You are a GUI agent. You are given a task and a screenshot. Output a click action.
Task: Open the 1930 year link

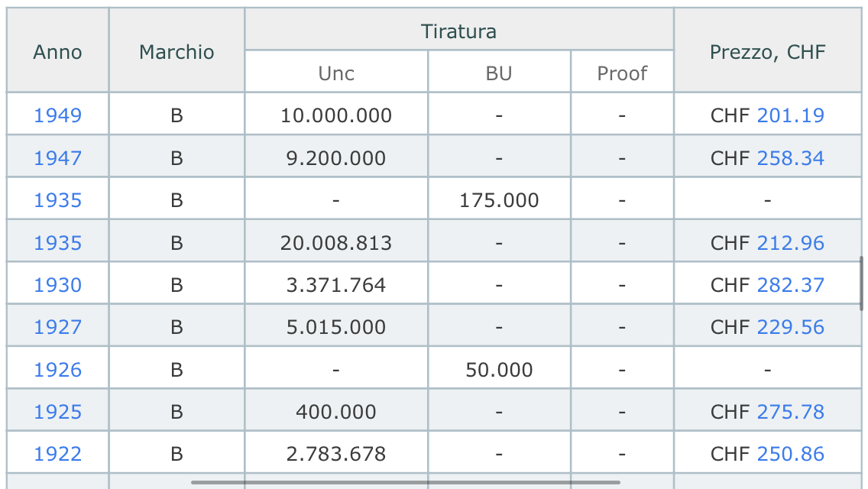pyautogui.click(x=57, y=285)
